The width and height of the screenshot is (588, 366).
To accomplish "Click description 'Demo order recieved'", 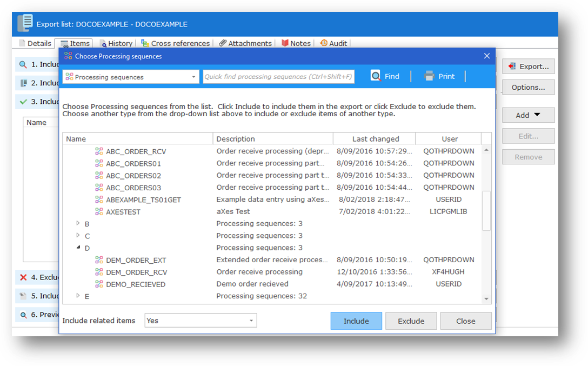I will [x=252, y=284].
